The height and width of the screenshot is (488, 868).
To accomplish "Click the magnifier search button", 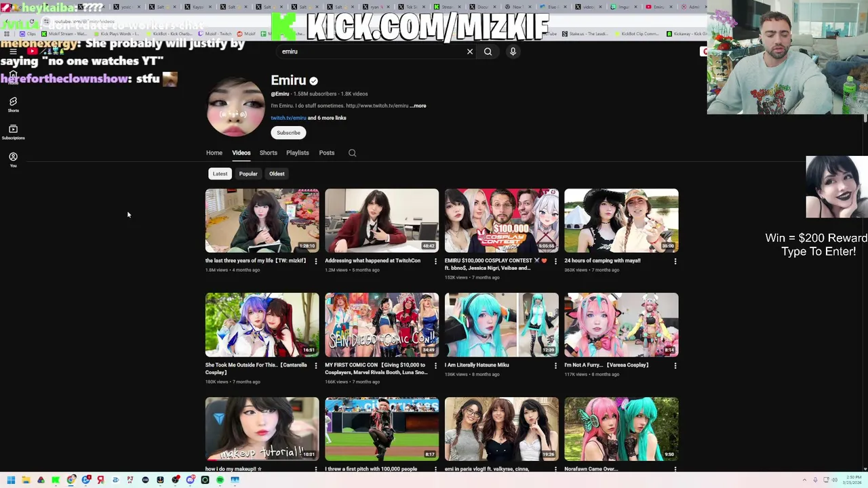I will 488,52.
